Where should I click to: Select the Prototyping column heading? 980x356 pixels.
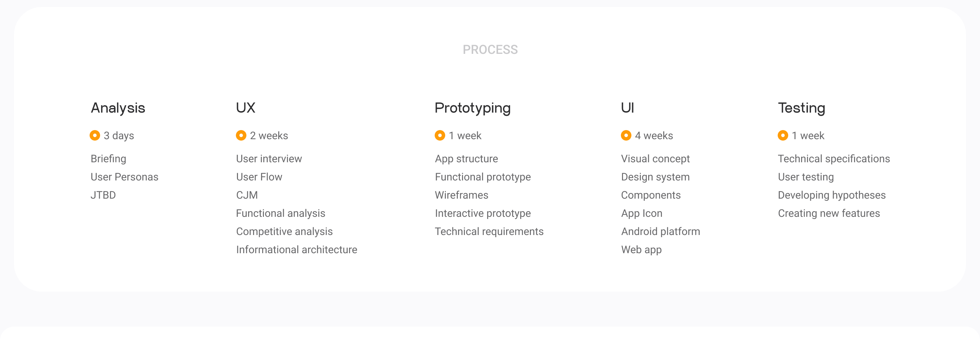(x=472, y=108)
